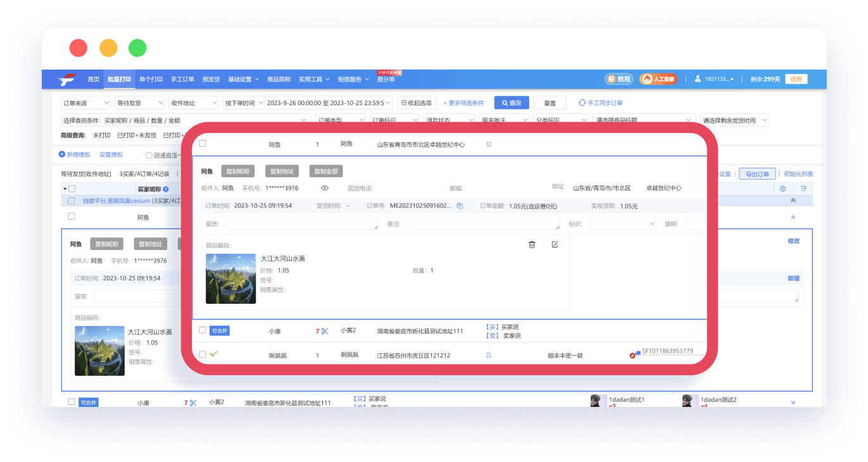Click the 人工客服 support icon button
The width and height of the screenshot is (868, 462).
click(x=658, y=79)
